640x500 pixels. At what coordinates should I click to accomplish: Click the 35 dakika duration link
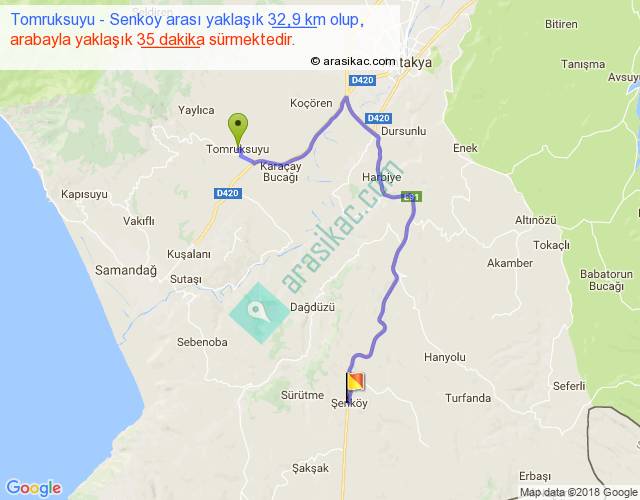pos(171,40)
